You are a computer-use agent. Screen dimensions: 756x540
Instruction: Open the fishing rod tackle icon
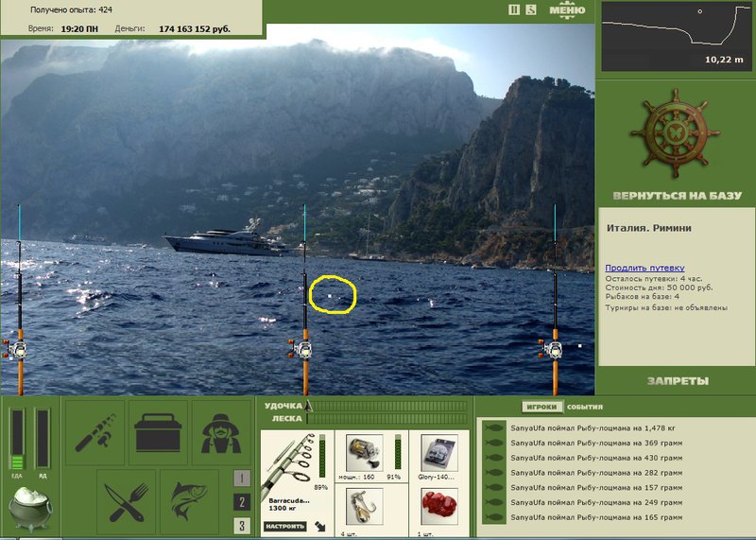click(94, 432)
